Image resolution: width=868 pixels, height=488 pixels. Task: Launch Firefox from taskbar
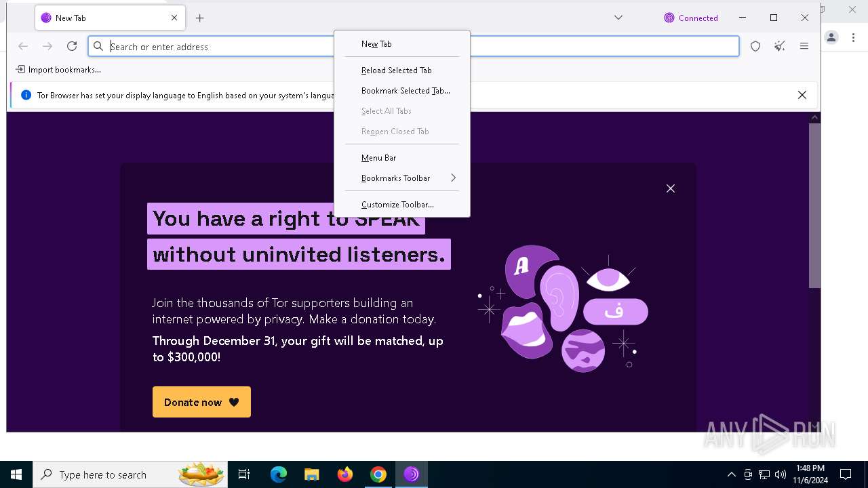(344, 474)
